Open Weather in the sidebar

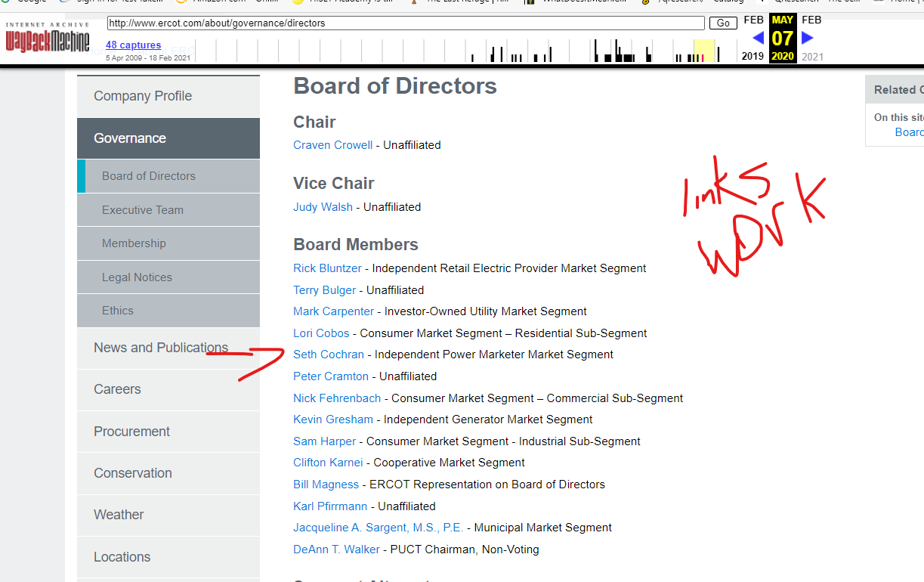point(168,515)
